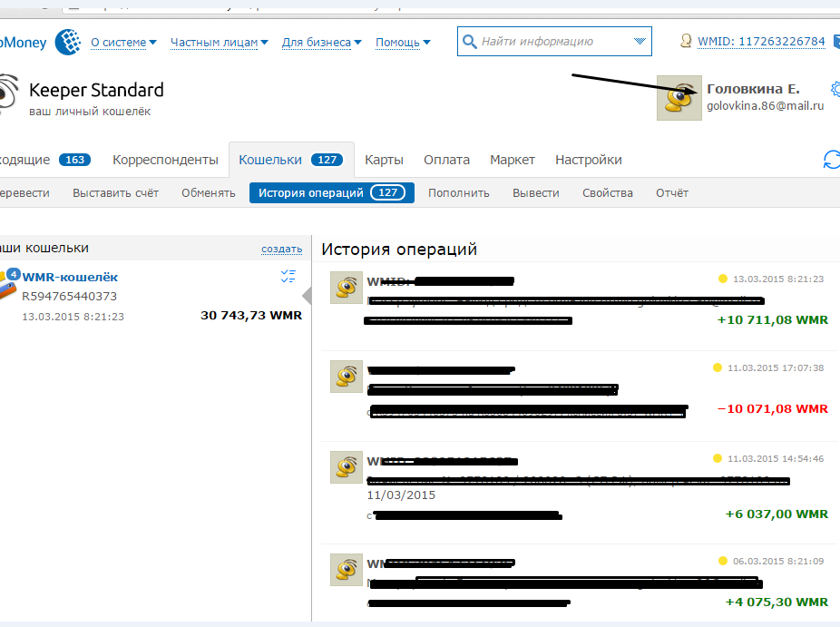Click avatar of 13.03.2015 8:21:23 transaction
The height and width of the screenshot is (627, 840).
(346, 289)
